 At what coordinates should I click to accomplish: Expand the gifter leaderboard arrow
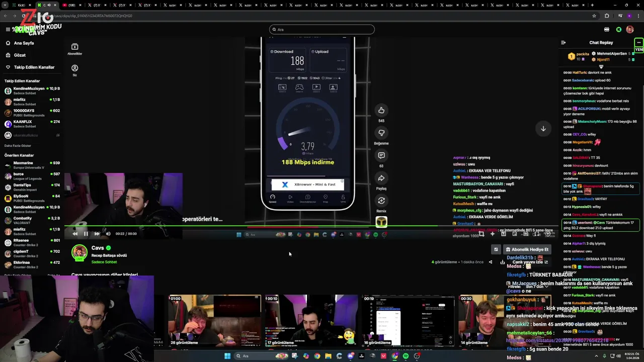coord(601,66)
